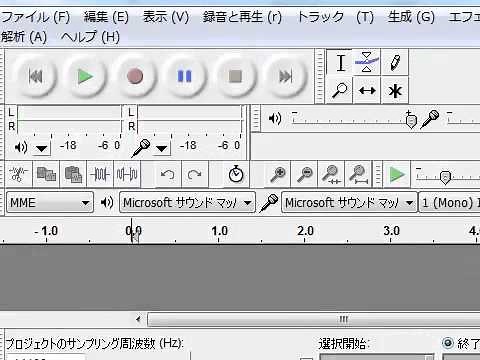Click the mixer toolbar speaker icon
The width and height of the screenshot is (480, 360).
point(275,118)
